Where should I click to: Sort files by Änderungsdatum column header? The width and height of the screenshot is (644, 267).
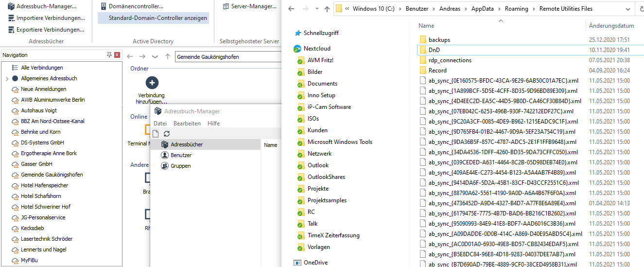point(611,26)
